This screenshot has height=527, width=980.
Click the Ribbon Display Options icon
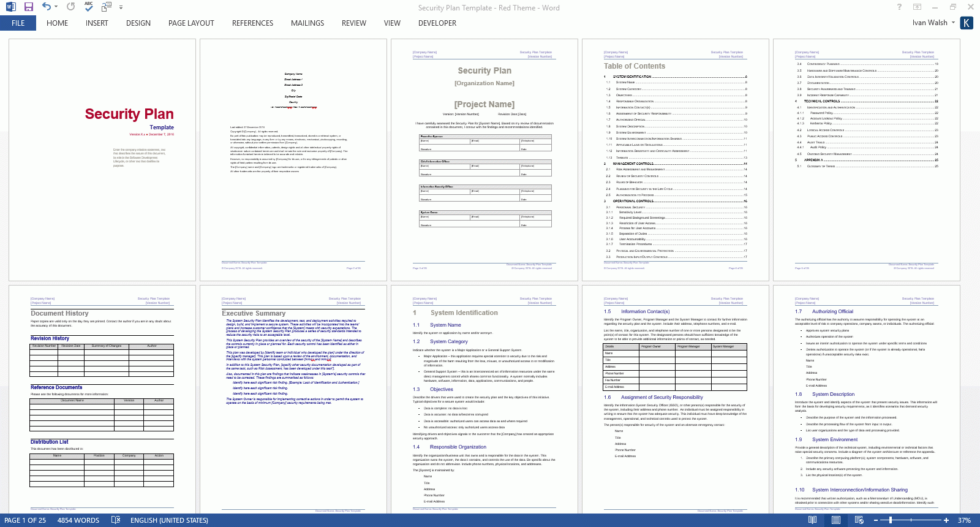[x=917, y=7]
